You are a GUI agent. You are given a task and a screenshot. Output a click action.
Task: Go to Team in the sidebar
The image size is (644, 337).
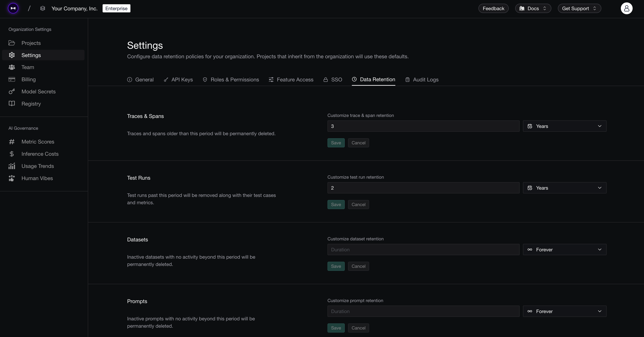click(x=43, y=67)
